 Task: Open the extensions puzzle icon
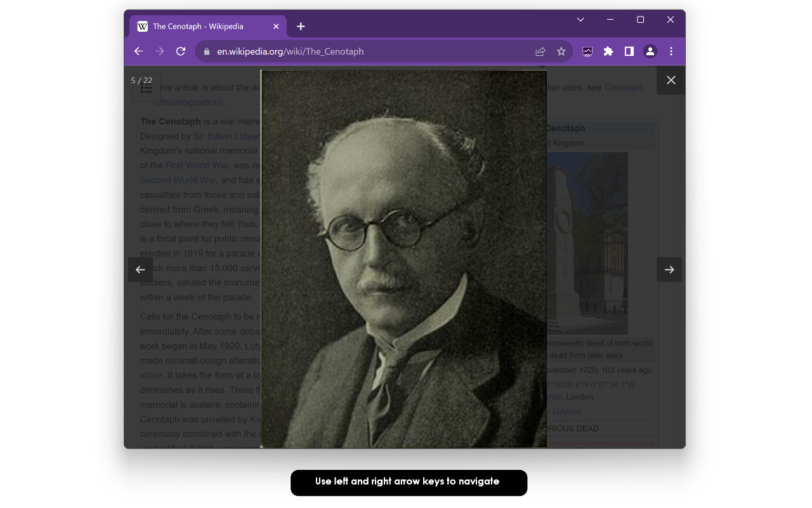click(608, 51)
